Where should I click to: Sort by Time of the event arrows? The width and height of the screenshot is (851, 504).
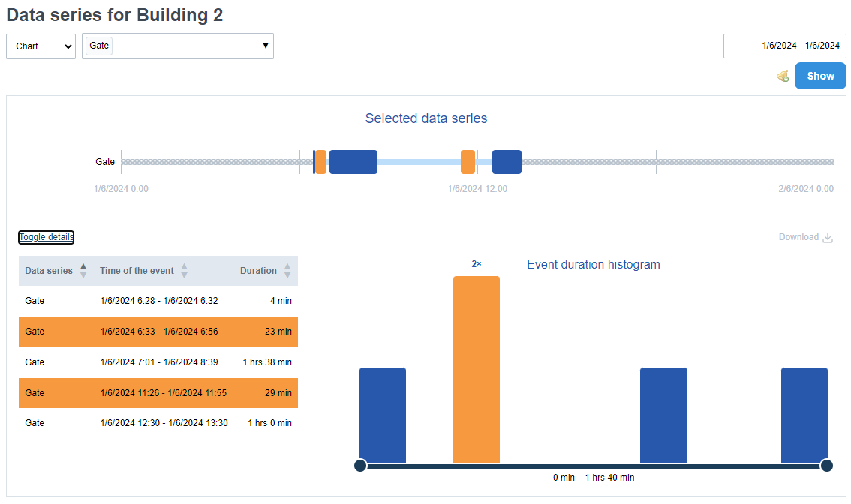coord(184,271)
